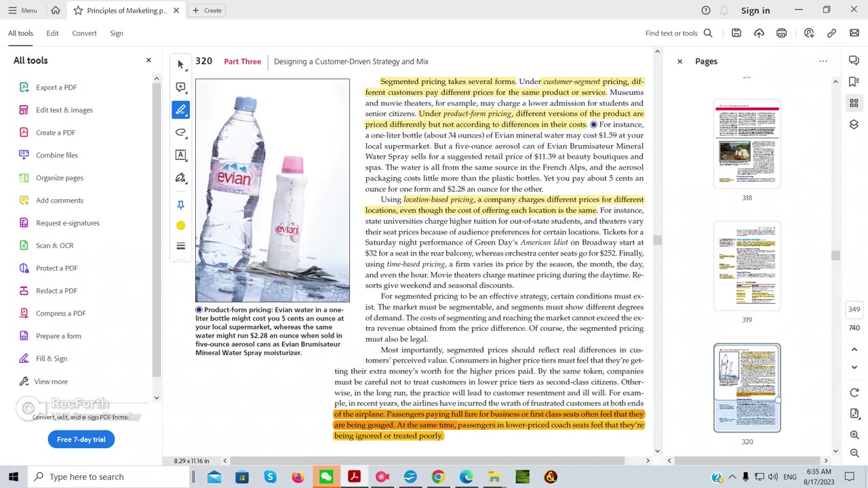Viewport: 868px width, 488px height.
Task: Close the Principles of Marketing tab
Action: [x=176, y=10]
